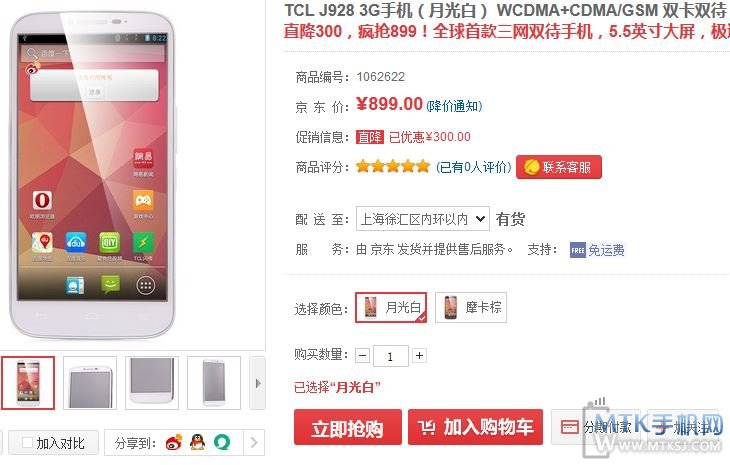The height and width of the screenshot is (465, 730).
Task: Click the 加入购物车 add to cart button
Action: (x=475, y=427)
